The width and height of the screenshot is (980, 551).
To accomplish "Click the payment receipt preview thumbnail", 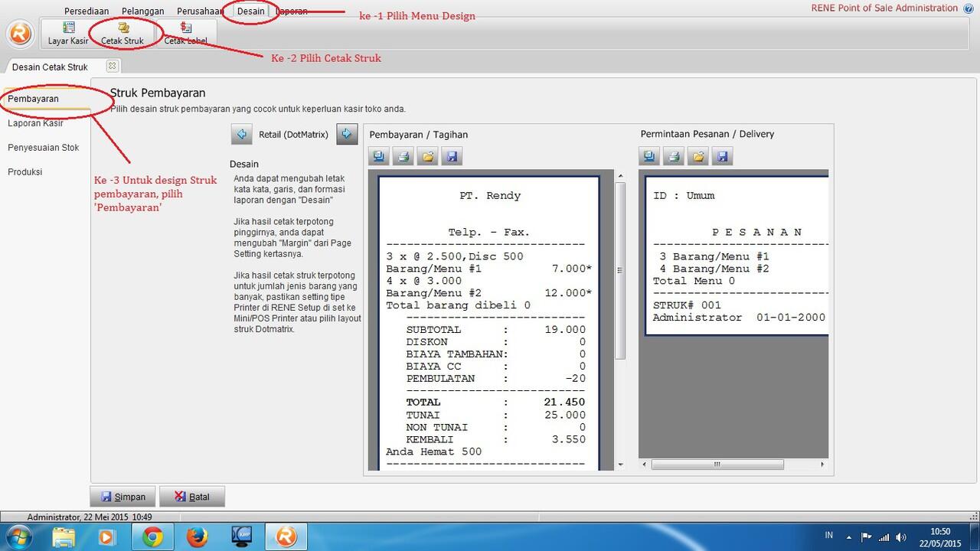I will click(x=488, y=321).
